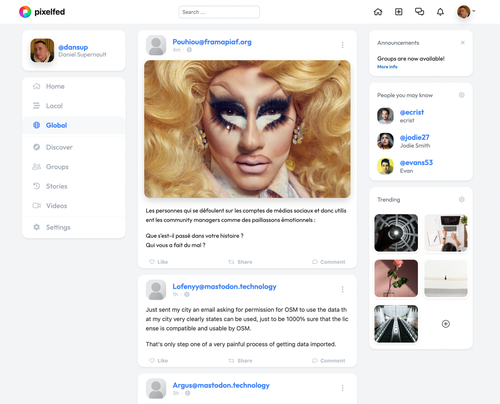Like the Lofenyy@mastodon.technology post

(159, 360)
